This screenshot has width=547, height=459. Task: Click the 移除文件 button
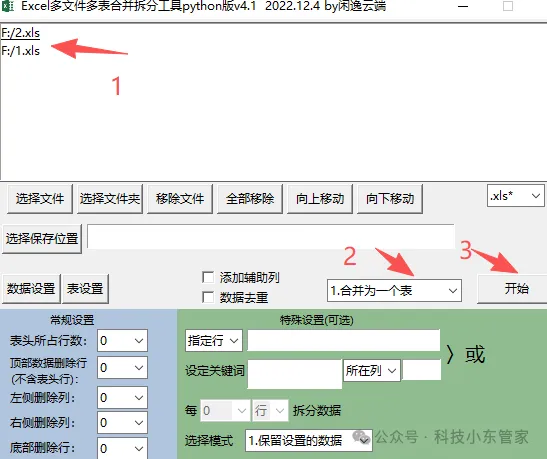coord(180,199)
